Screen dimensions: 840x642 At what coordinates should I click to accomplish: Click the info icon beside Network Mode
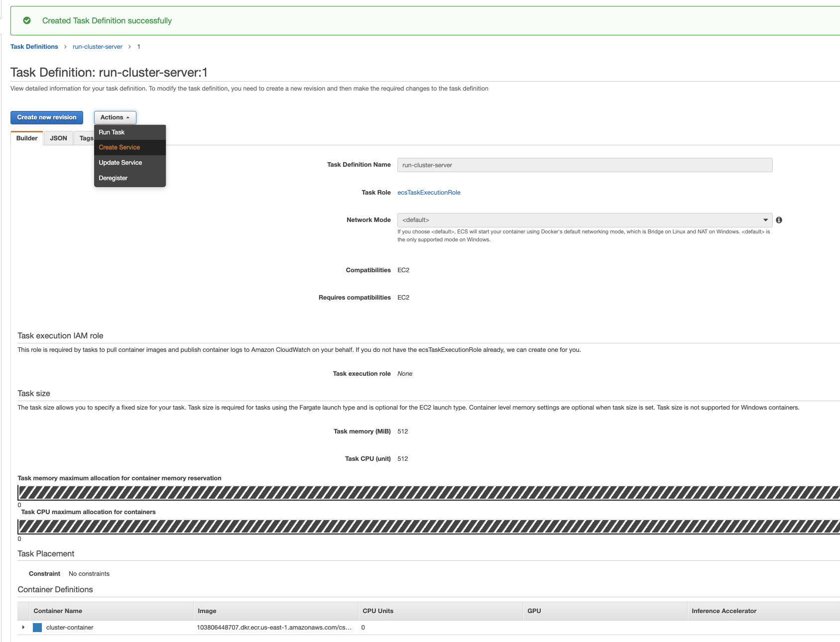pyautogui.click(x=779, y=219)
